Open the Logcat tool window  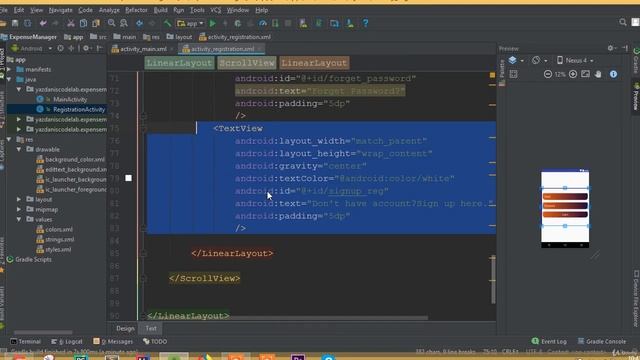[67, 342]
